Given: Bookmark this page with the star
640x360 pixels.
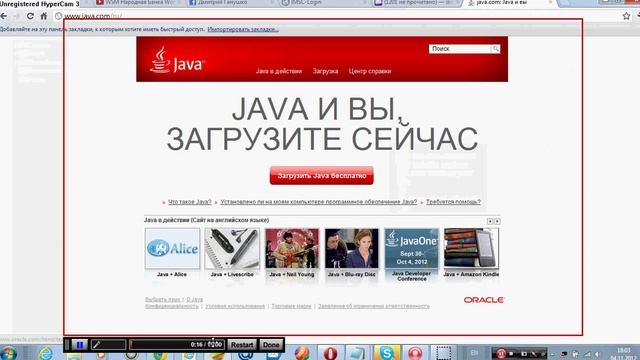Looking at the screenshot, I should coord(627,16).
